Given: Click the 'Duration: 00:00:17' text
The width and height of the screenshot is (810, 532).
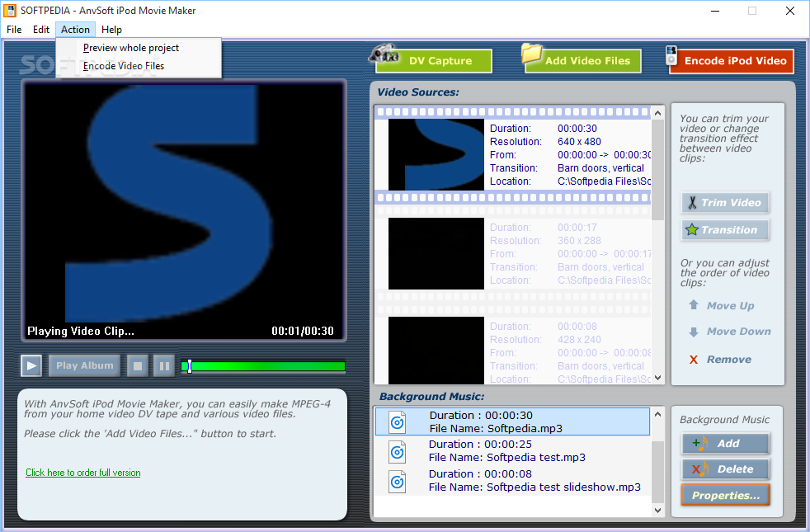Looking at the screenshot, I should [544, 228].
